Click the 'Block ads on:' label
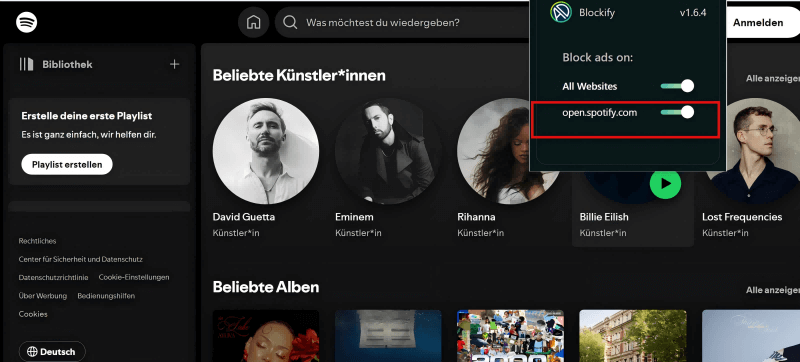This screenshot has height=362, width=800. click(597, 58)
